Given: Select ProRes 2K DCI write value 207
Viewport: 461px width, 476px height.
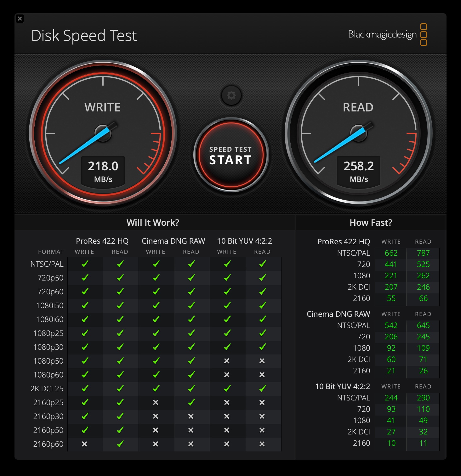Looking at the screenshot, I should 391,287.
